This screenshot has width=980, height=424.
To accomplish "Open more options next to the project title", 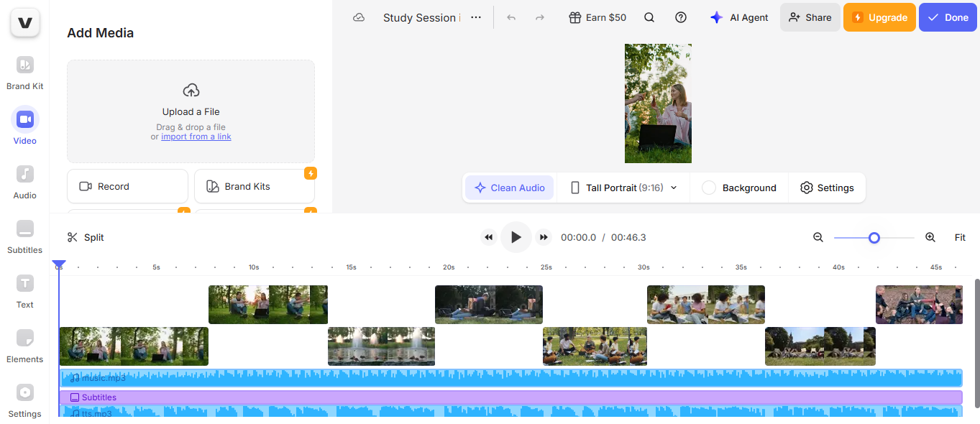I will click(x=475, y=17).
